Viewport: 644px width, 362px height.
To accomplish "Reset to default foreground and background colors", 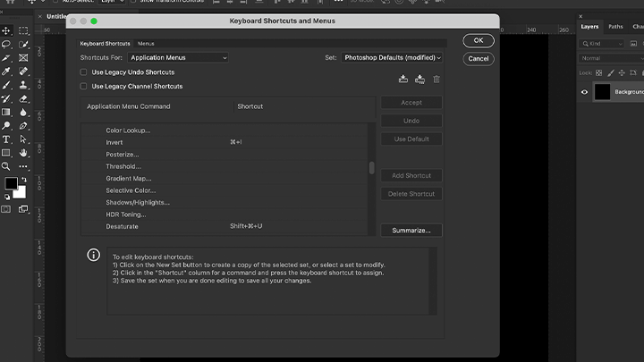I will pyautogui.click(x=7, y=197).
